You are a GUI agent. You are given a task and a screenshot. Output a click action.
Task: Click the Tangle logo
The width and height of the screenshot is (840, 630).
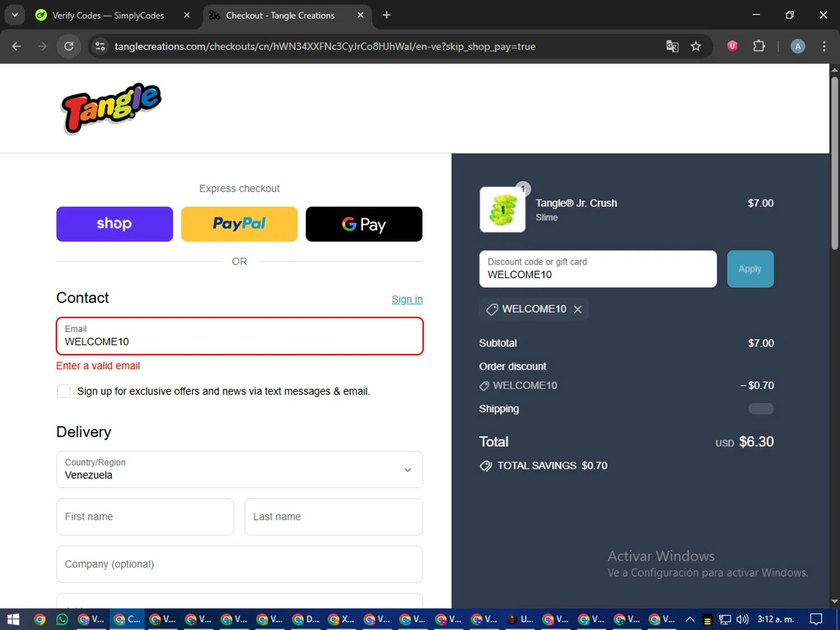tap(111, 108)
